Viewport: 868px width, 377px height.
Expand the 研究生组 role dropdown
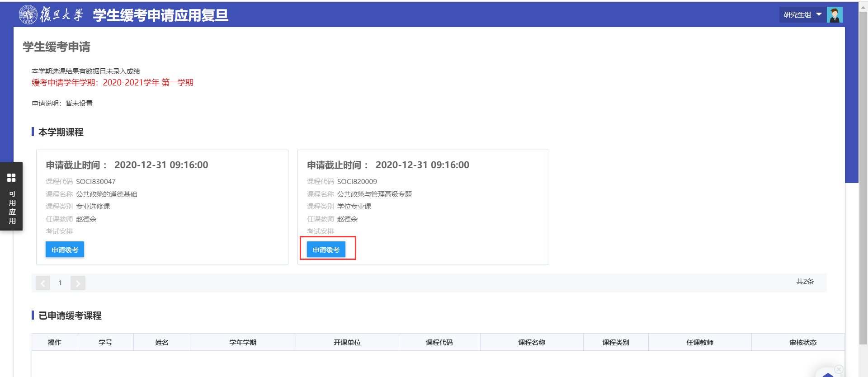pos(802,15)
